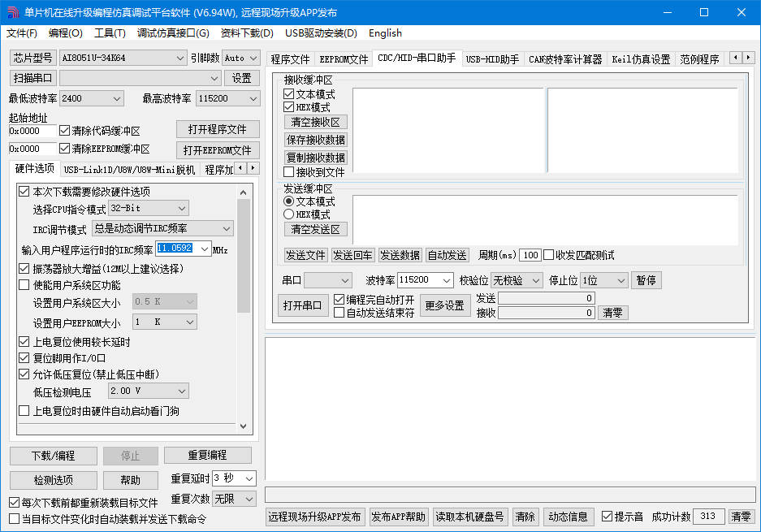Click hardware options scrollbar down arrow
This screenshot has width=761, height=532.
pyautogui.click(x=244, y=426)
